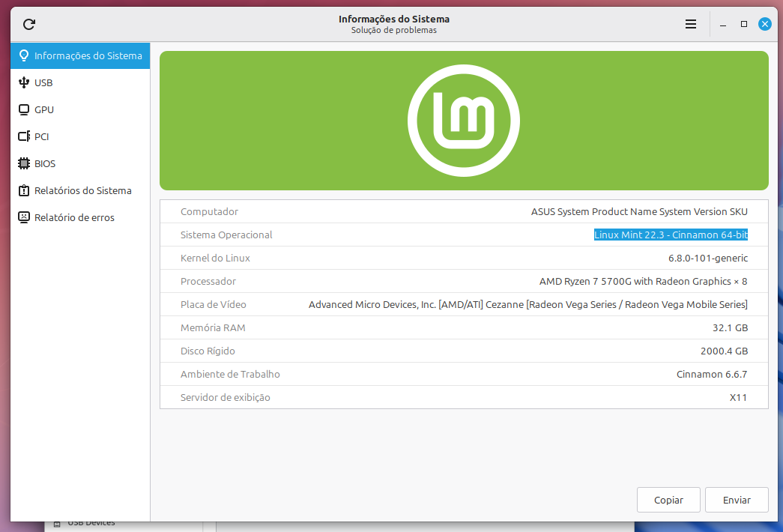Click the Relatório de erros face icon
The image size is (783, 532).
coord(24,217)
